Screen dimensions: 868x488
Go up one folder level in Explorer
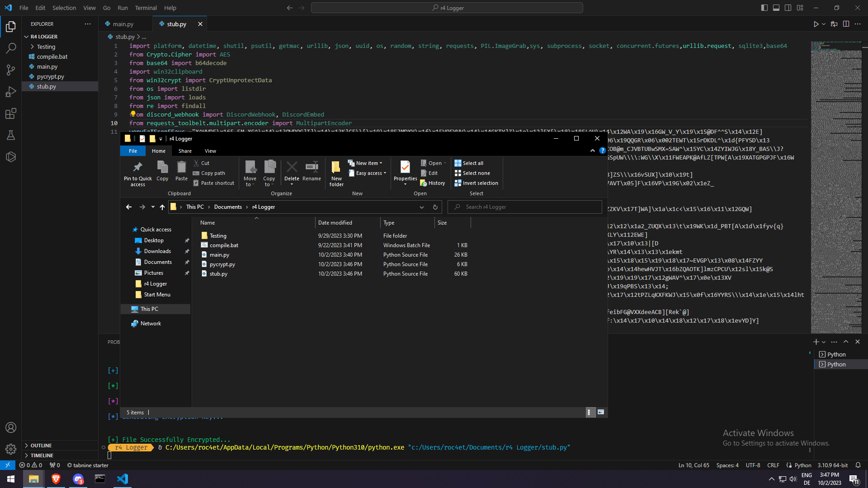point(162,207)
